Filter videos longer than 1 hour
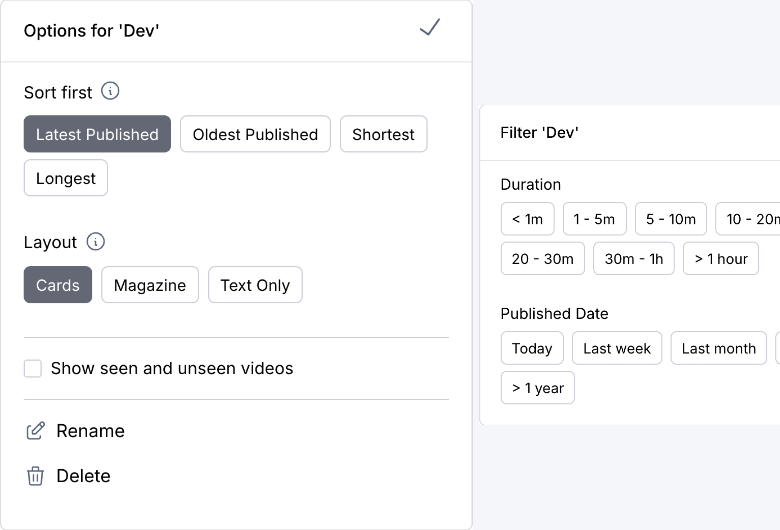The image size is (780, 530). 721,258
